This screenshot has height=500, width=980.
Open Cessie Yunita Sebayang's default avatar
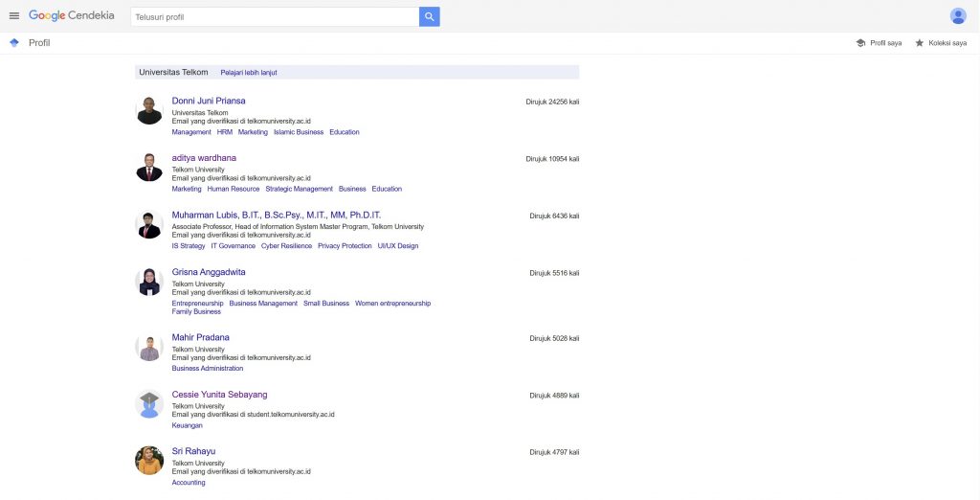[x=149, y=404]
